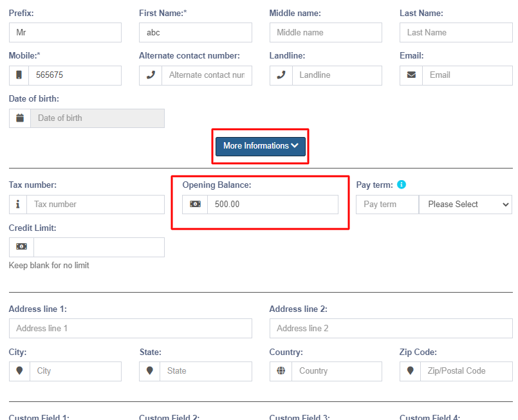Click the envelope icon beside Email field
This screenshot has height=420, width=518.
coord(411,75)
